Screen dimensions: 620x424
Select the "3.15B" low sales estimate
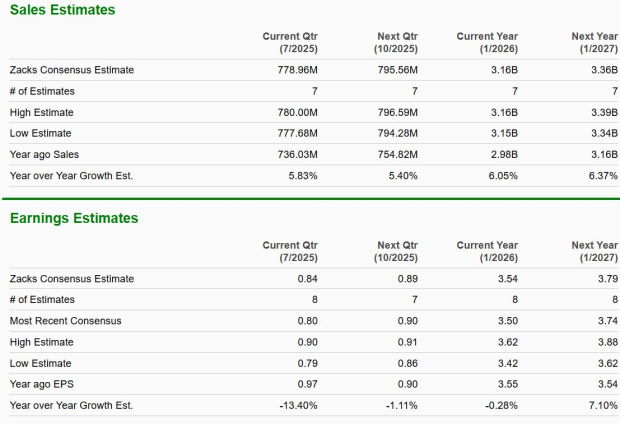pyautogui.click(x=504, y=133)
